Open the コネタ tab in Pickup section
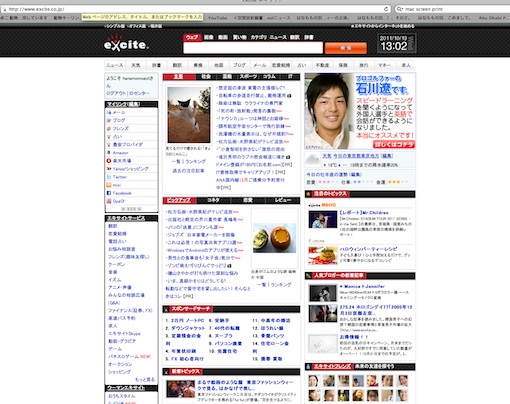Screen dimensions: 510x404 click(213, 200)
